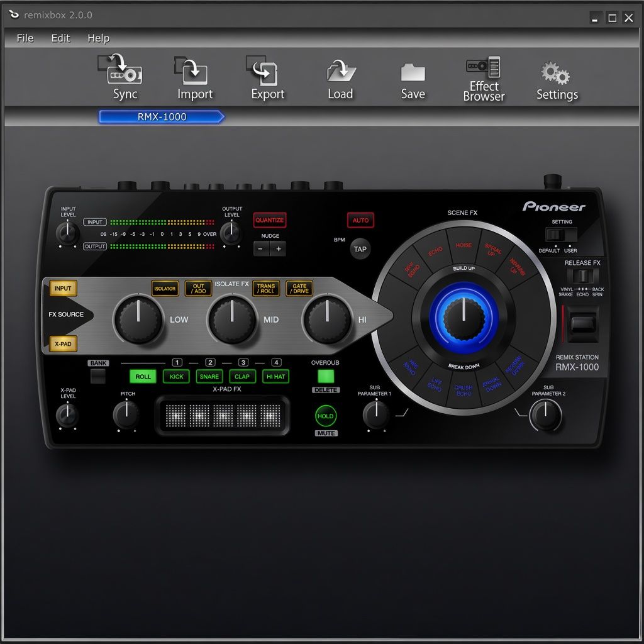Open Settings gears icon

[557, 81]
